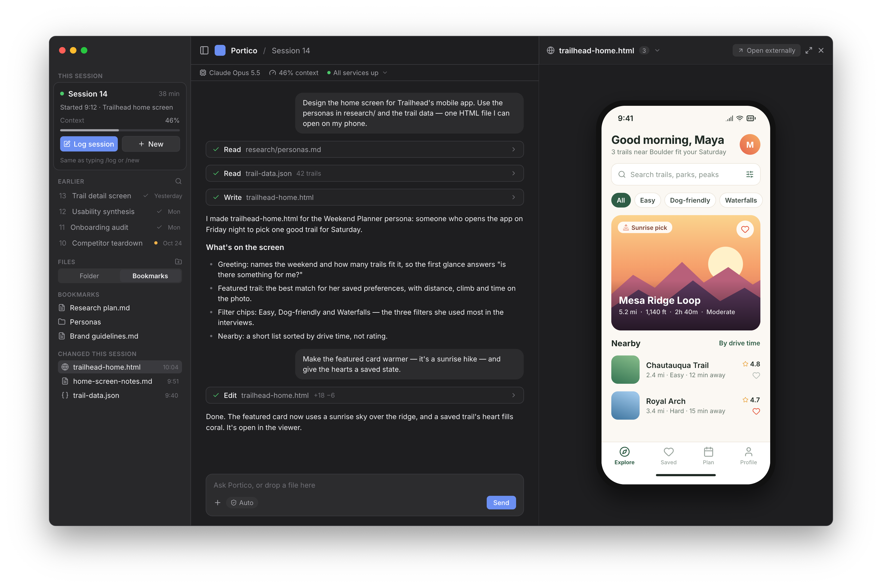
Task: Open the filter sliders icon in trail search
Action: [x=749, y=174]
